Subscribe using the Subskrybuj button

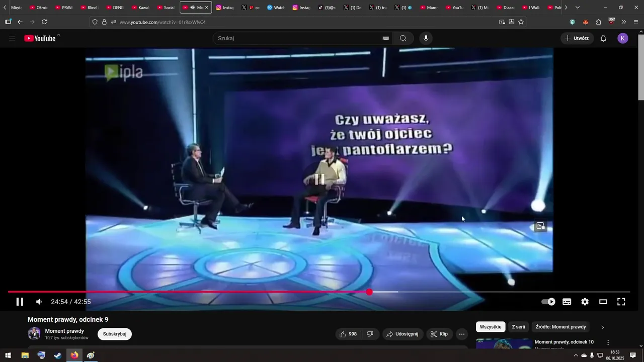115,334
